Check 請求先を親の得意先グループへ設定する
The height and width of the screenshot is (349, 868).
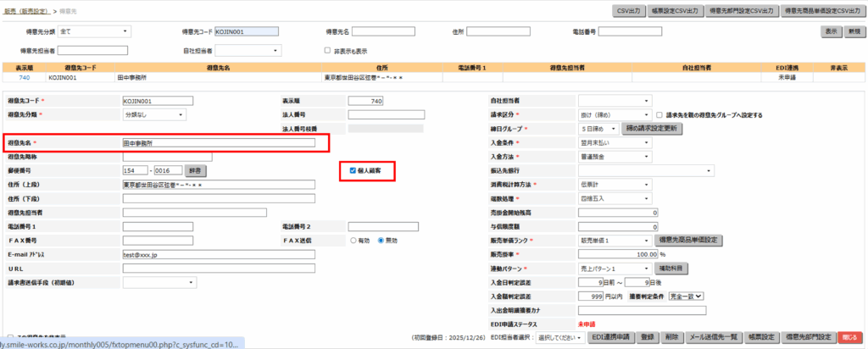tap(660, 115)
